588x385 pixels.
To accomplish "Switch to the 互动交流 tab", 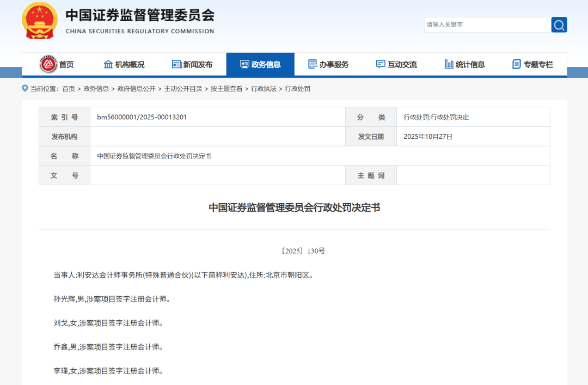I will pos(396,65).
